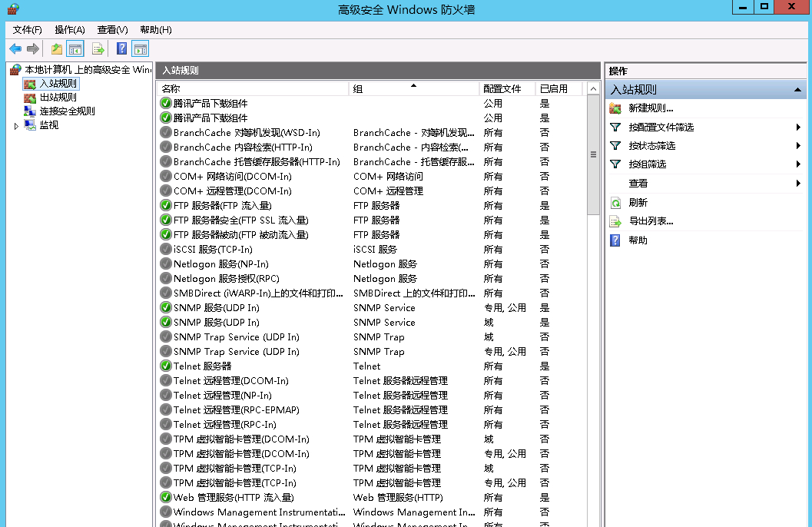The width and height of the screenshot is (812, 527).
Task: Click the firewall root node icon in tree
Action: point(15,69)
